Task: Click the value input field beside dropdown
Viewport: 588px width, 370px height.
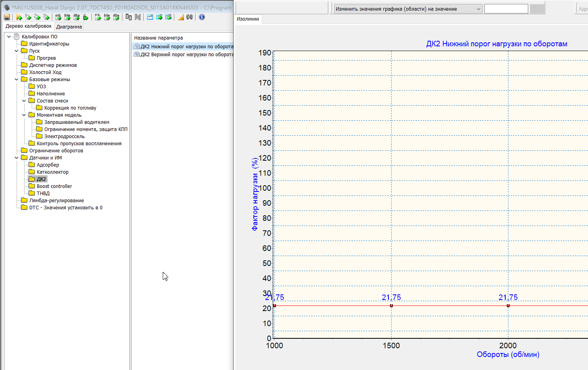Action: (x=506, y=9)
